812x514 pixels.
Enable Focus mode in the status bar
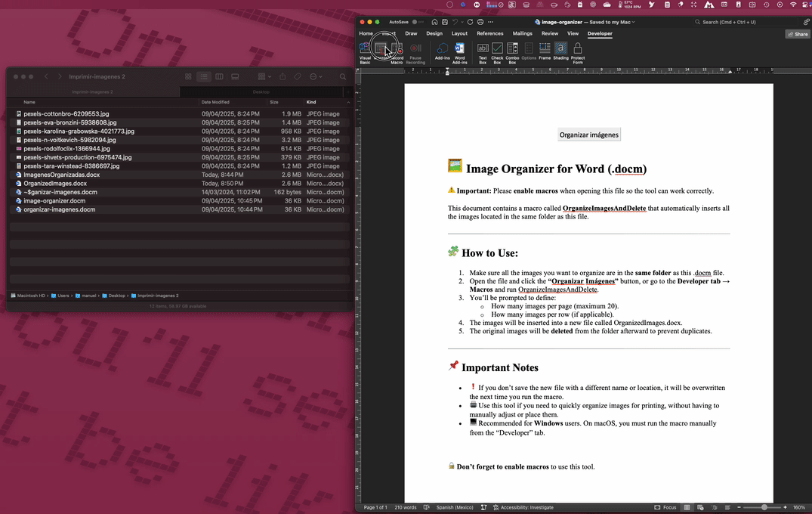tap(665, 507)
